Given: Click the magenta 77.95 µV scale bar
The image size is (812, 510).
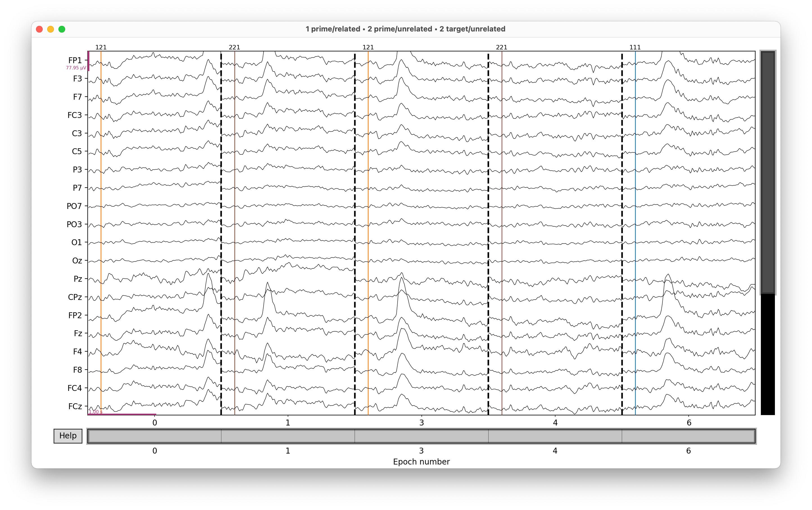Looking at the screenshot, I should pyautogui.click(x=88, y=61).
